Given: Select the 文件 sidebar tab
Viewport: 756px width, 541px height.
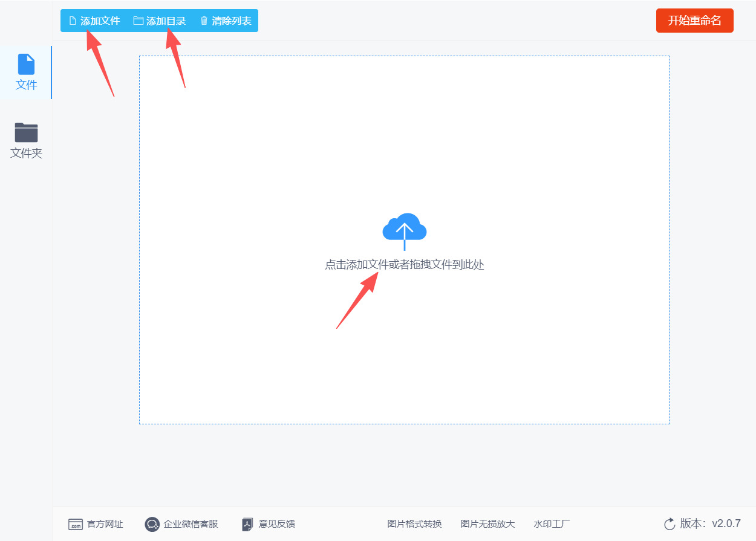Looking at the screenshot, I should pyautogui.click(x=26, y=73).
